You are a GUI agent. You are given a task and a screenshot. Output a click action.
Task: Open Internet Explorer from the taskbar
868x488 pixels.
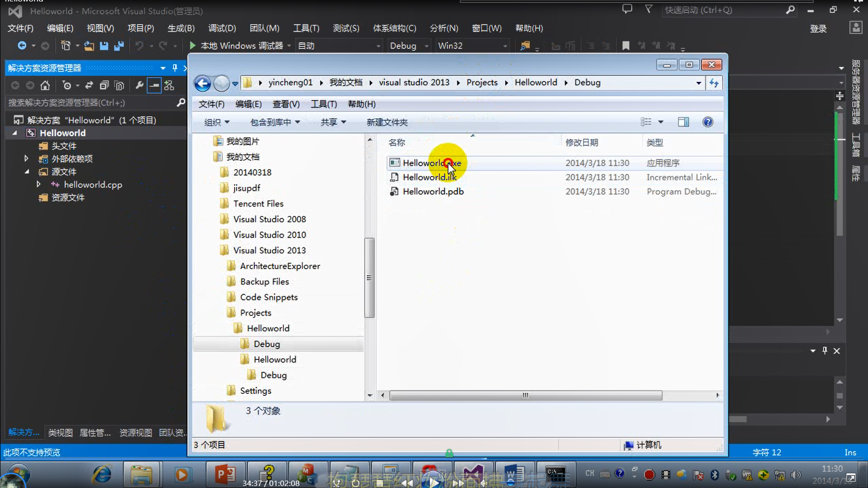coord(102,474)
